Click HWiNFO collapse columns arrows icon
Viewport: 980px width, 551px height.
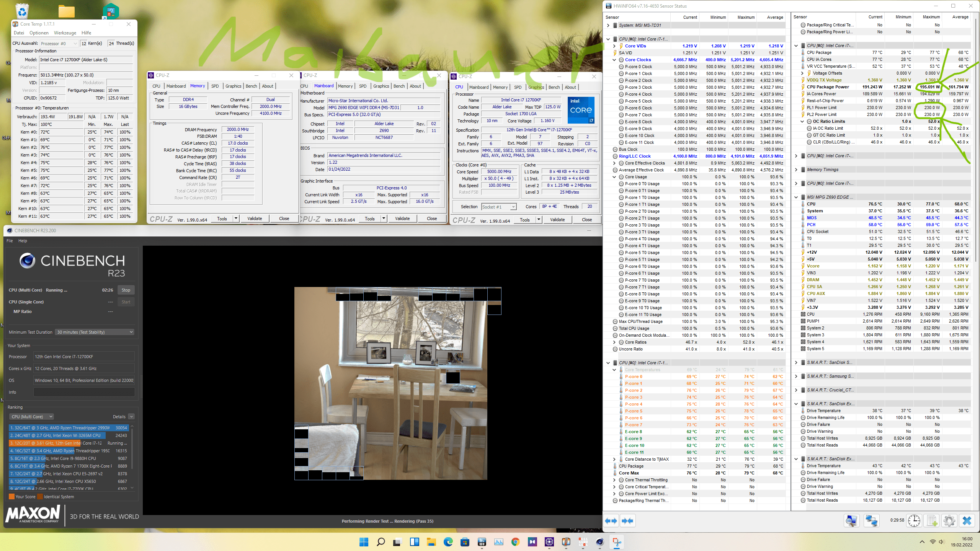[628, 521]
